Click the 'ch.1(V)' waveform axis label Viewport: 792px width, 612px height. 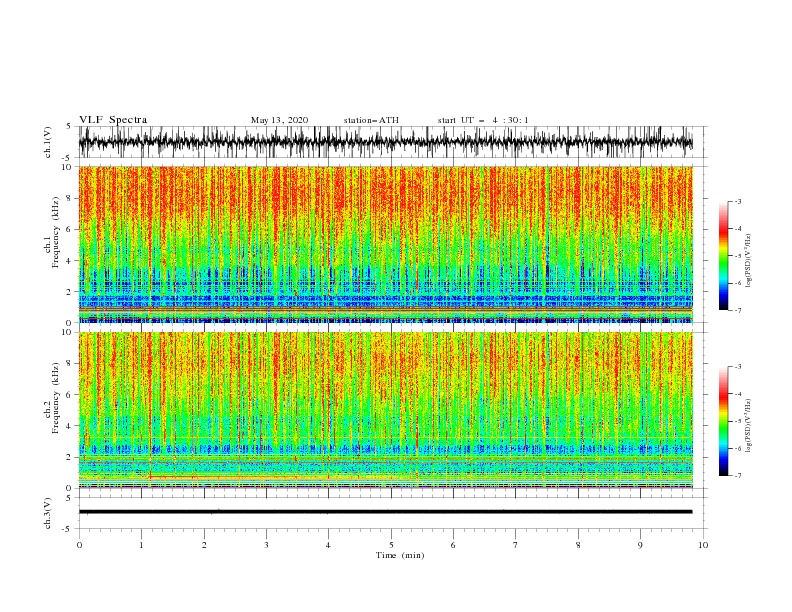47,142
